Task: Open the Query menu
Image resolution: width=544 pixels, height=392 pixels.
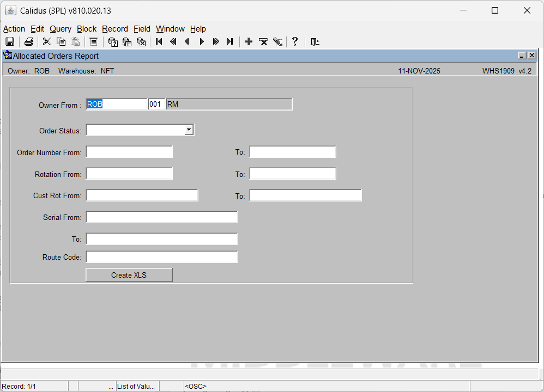Action: coord(60,29)
